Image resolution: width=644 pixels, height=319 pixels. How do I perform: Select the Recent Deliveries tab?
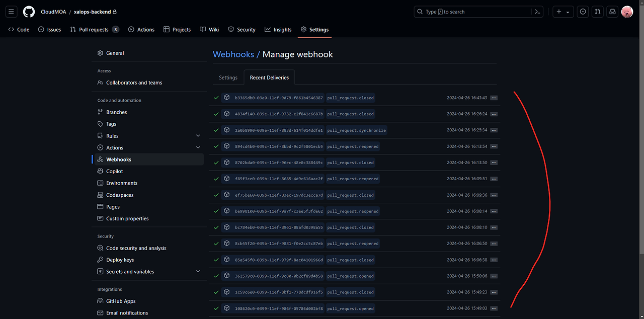269,77
